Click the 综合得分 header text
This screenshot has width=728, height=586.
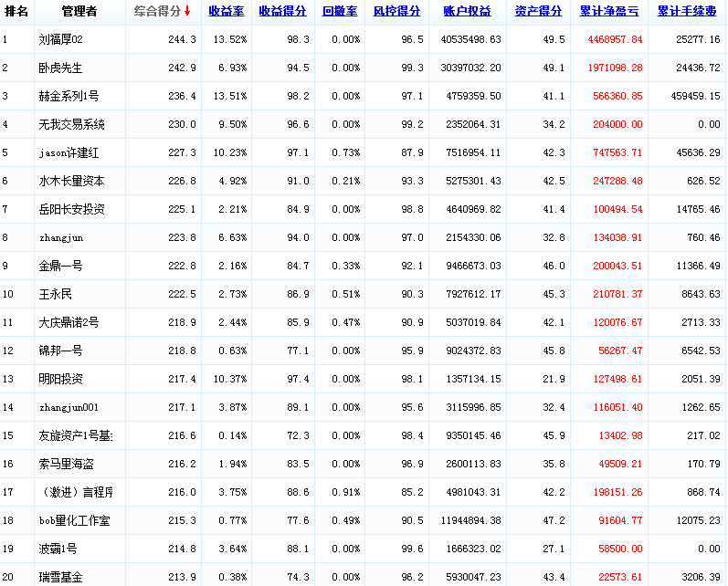(156, 12)
